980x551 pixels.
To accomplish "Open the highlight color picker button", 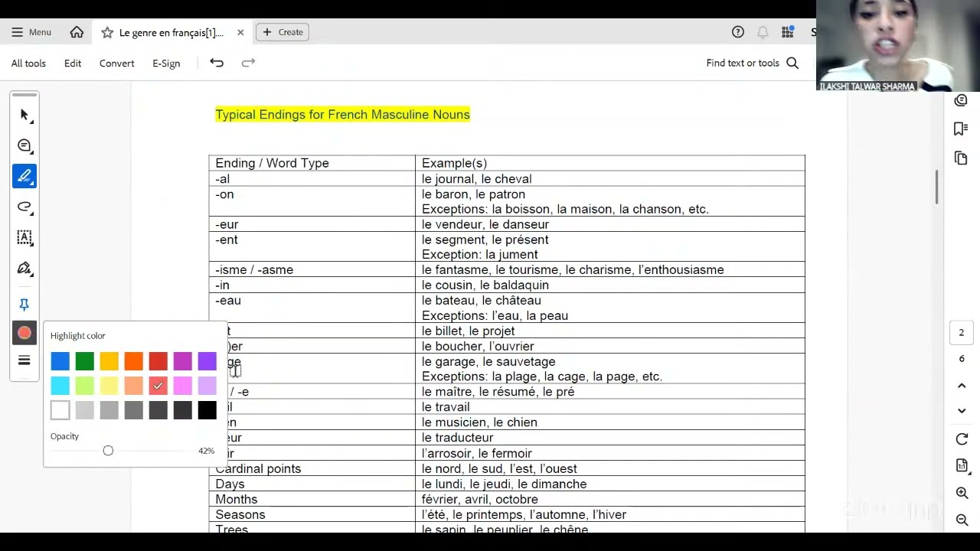I will point(24,333).
